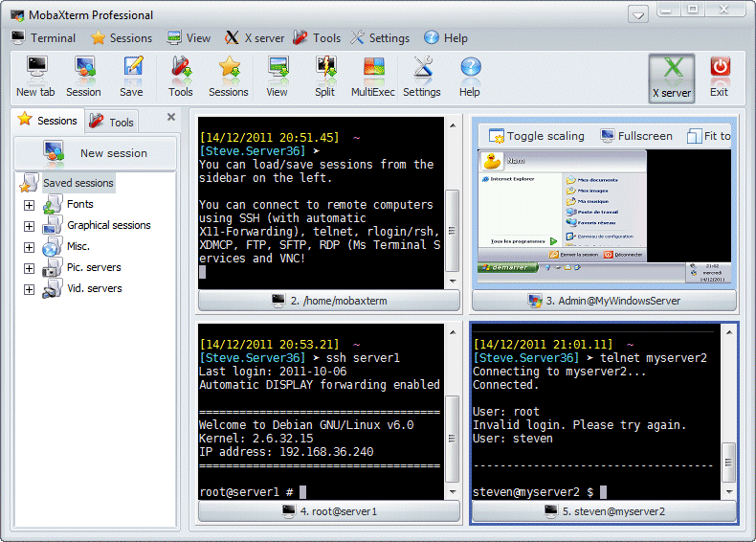This screenshot has height=542, width=756.
Task: Click the New session button
Action: tap(95, 153)
